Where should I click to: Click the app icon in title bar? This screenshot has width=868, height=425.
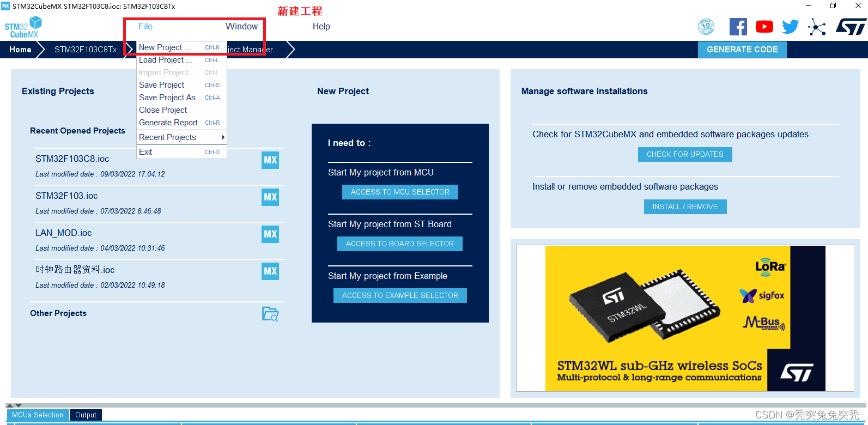point(5,6)
